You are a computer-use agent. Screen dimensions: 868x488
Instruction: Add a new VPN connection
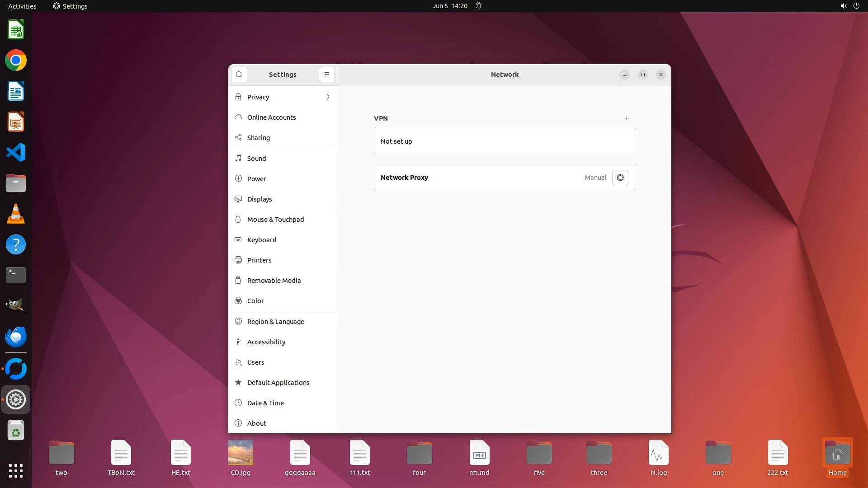[627, 118]
